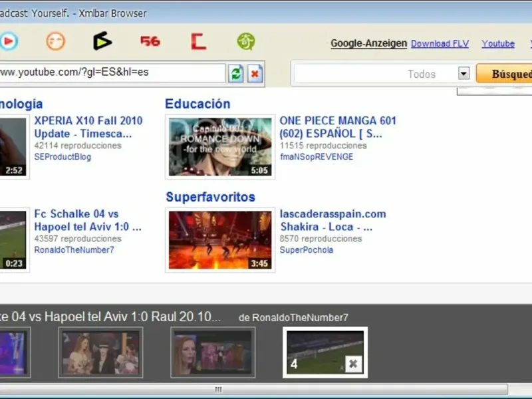Click the 43597 reproducciones text
This screenshot has width=532, height=399.
click(78, 239)
